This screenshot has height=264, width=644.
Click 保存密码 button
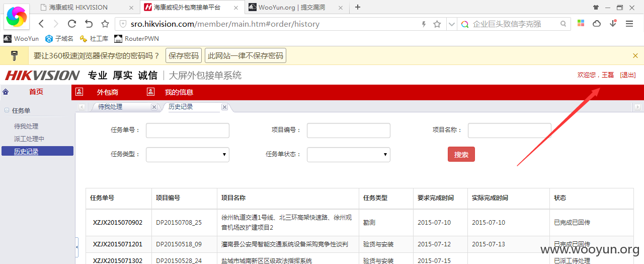[183, 55]
